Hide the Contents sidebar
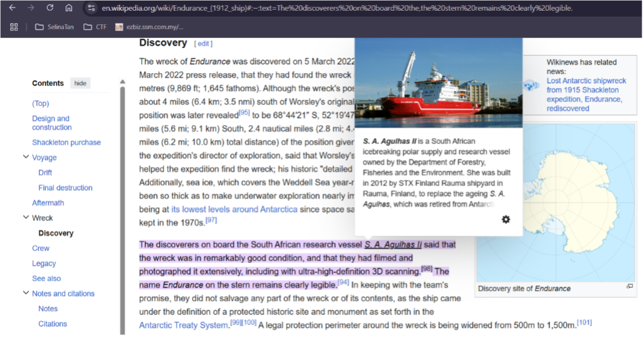 80,83
